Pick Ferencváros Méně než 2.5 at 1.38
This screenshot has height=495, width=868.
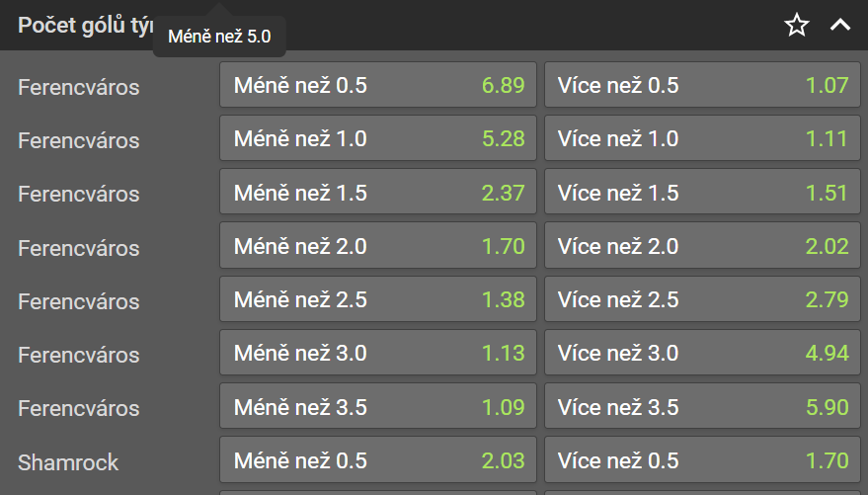pos(378,299)
